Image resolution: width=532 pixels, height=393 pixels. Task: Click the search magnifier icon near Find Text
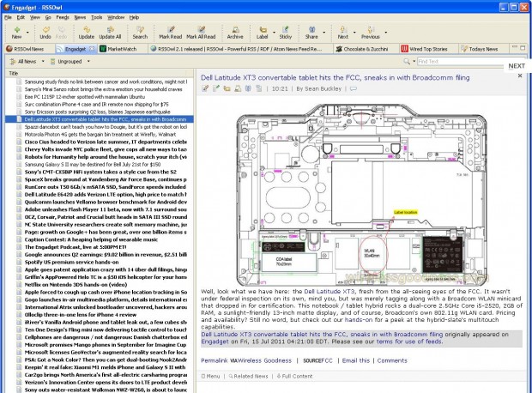pyautogui.click(x=406, y=62)
